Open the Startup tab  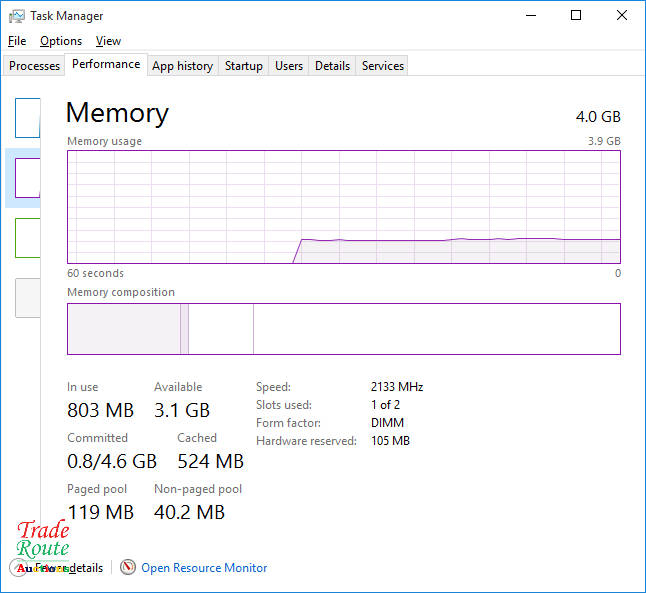click(243, 66)
